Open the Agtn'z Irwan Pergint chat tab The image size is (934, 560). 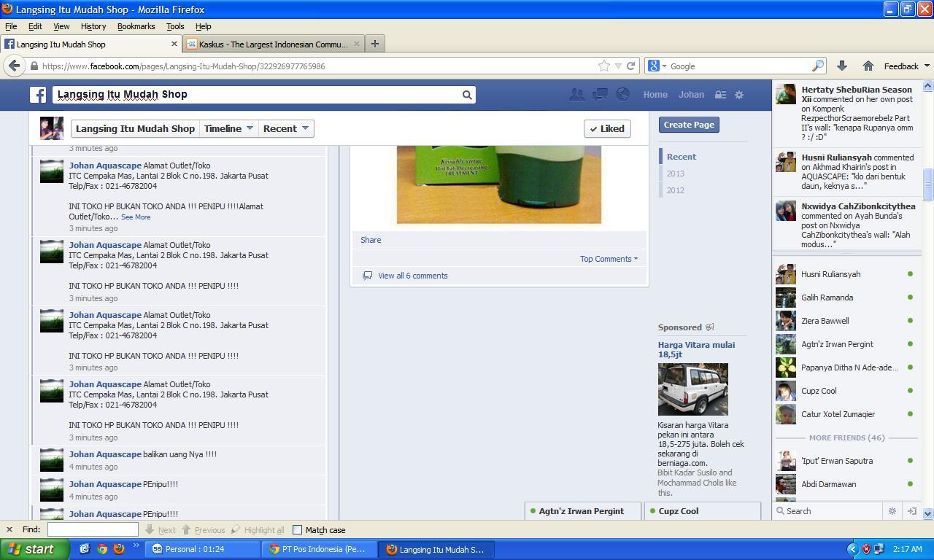pyautogui.click(x=582, y=511)
